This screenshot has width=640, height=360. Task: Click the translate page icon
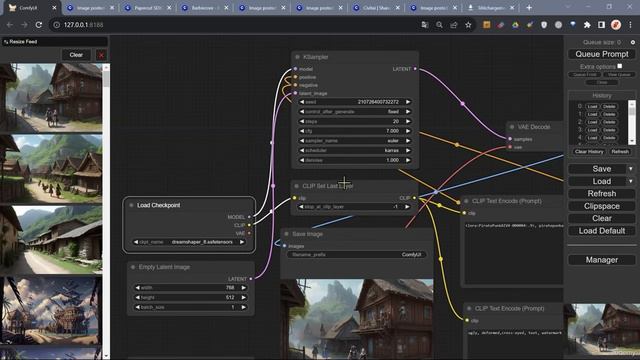coord(424,25)
